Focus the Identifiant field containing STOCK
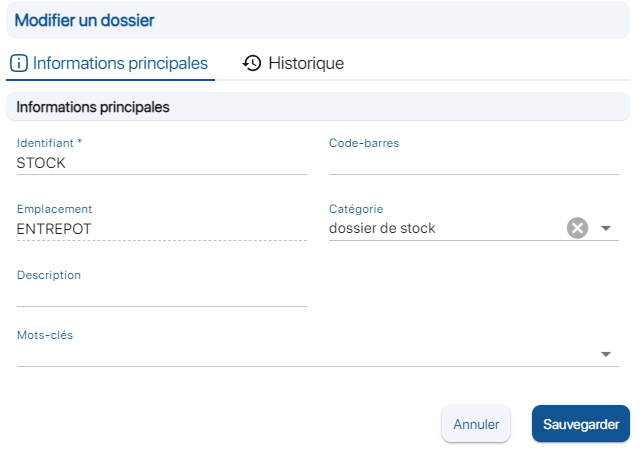 pos(161,163)
